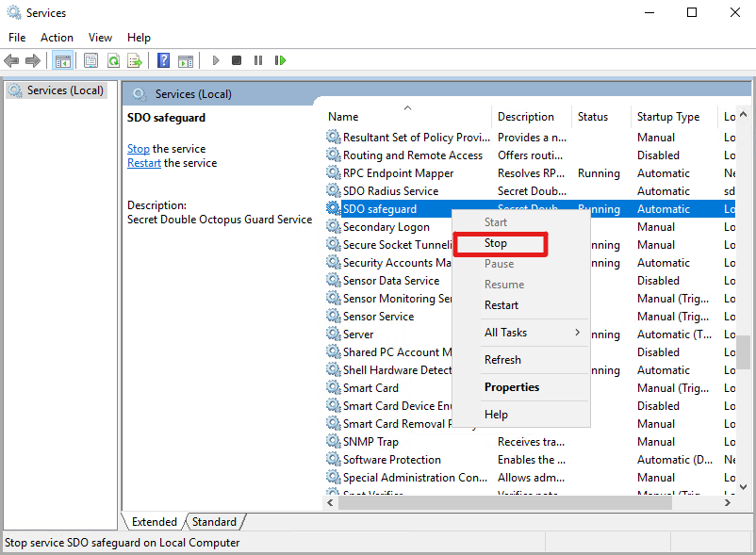Click the horizontal scrollbar left arrow
The width and height of the screenshot is (756, 555).
pos(330,503)
